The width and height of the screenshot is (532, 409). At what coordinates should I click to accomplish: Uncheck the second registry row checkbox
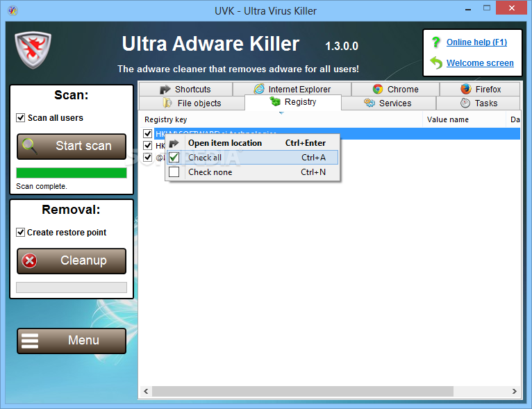click(147, 146)
